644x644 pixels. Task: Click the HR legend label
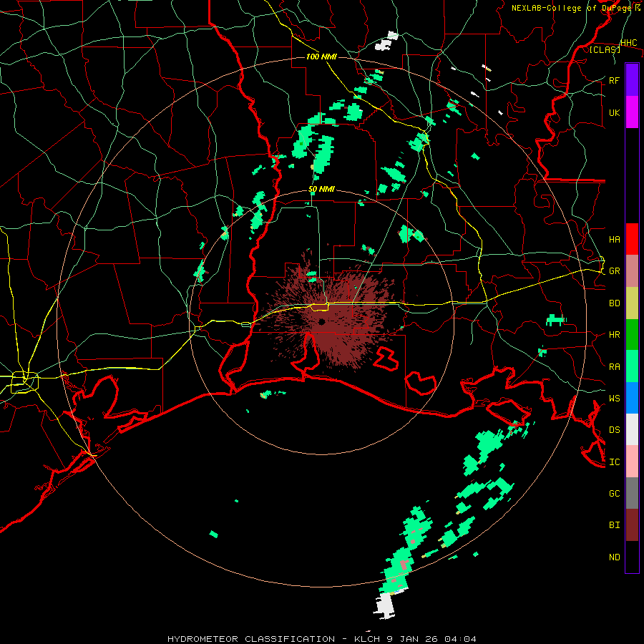coord(614,335)
